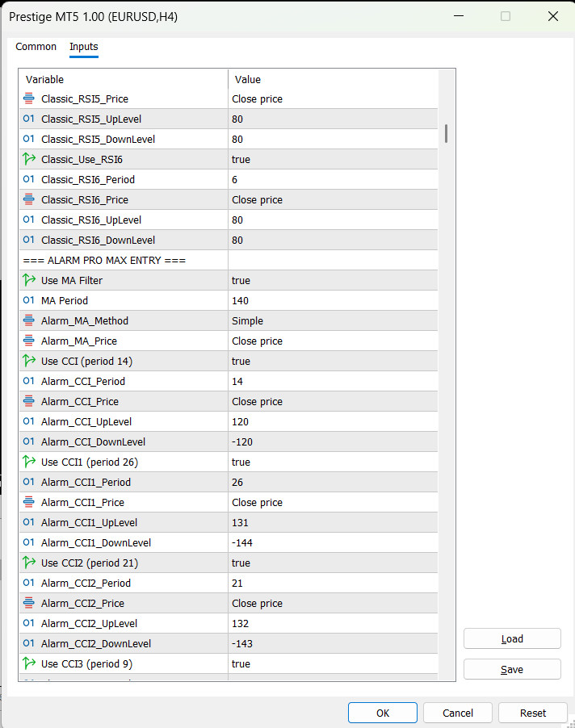
Task: Open Classic_RSI6_Price Close price value list
Action: pos(333,199)
